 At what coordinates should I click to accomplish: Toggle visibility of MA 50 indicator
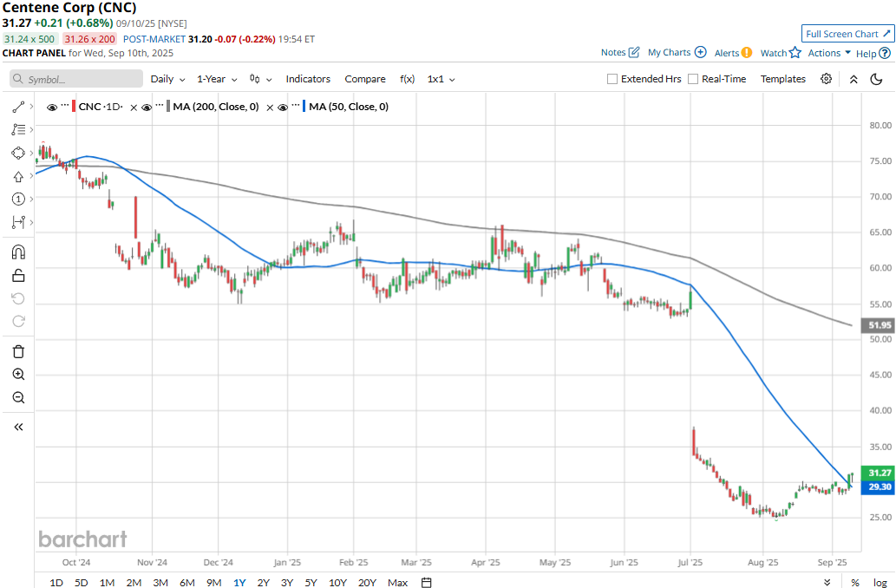click(x=283, y=108)
